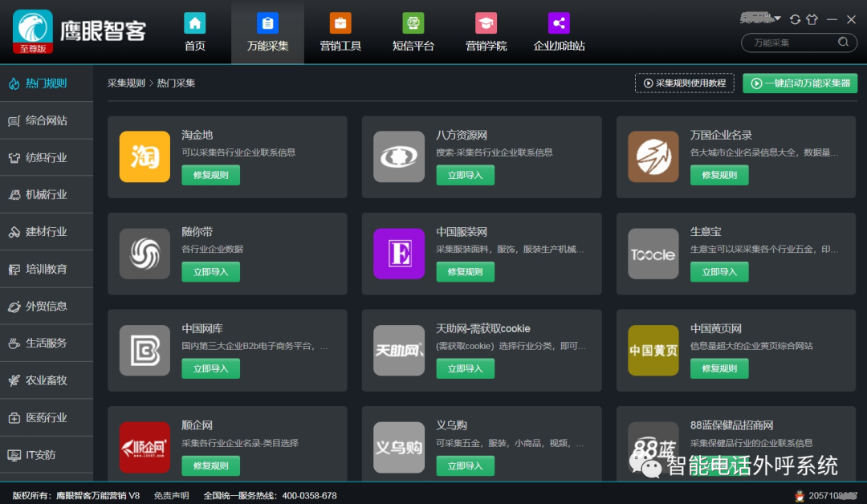
Task: Click 修复规则 under 淘金地
Action: (210, 175)
